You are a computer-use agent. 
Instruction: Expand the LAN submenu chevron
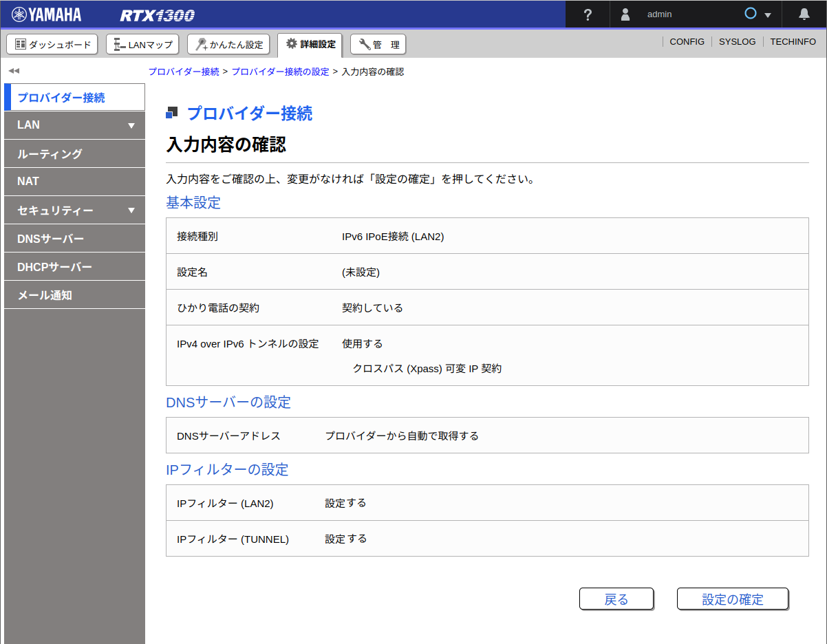tap(131, 125)
